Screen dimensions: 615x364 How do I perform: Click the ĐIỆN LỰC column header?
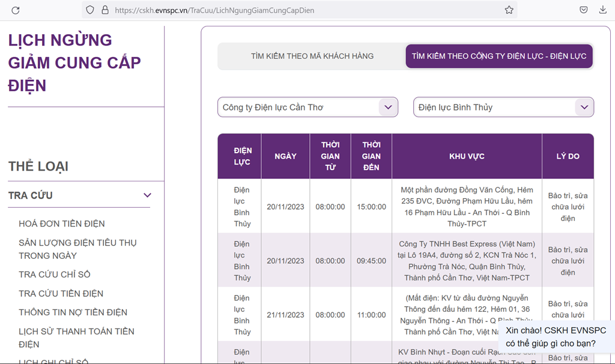[x=239, y=156]
